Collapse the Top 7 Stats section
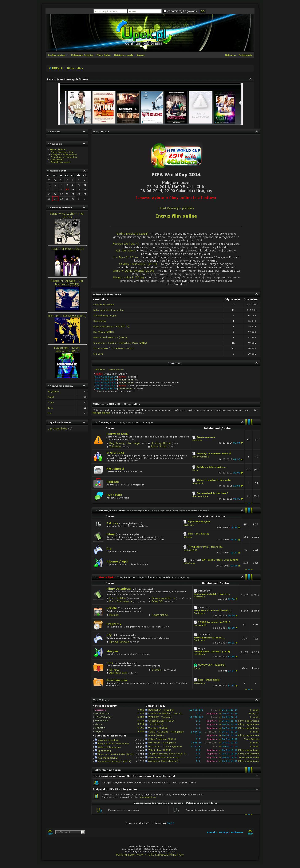 pos(256,700)
